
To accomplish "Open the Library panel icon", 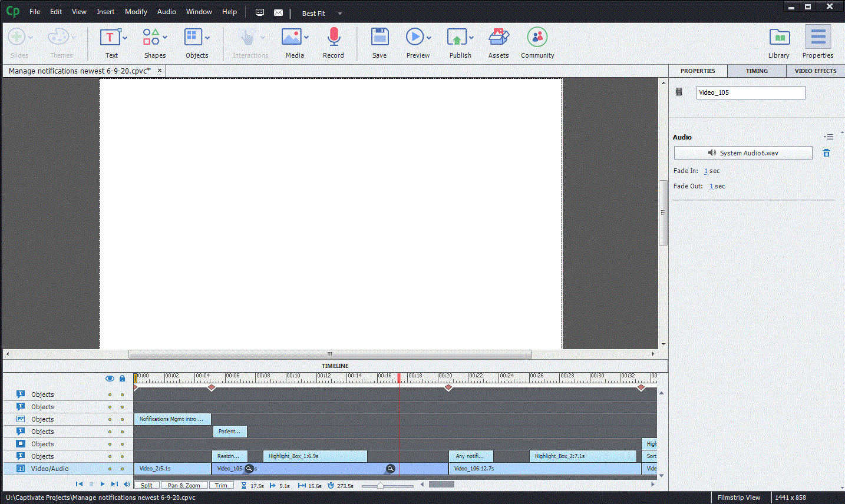I will point(779,38).
